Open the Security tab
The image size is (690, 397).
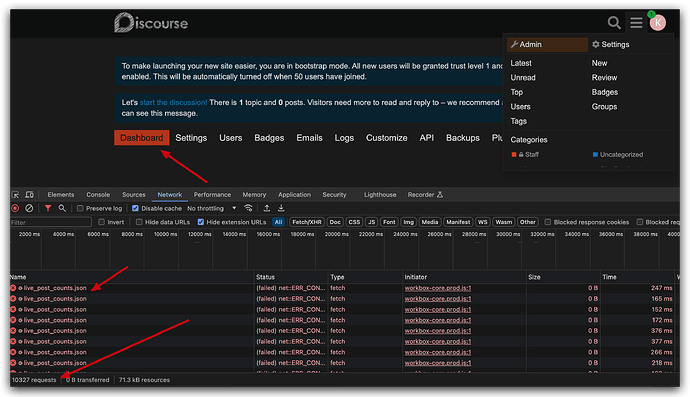pyautogui.click(x=334, y=195)
